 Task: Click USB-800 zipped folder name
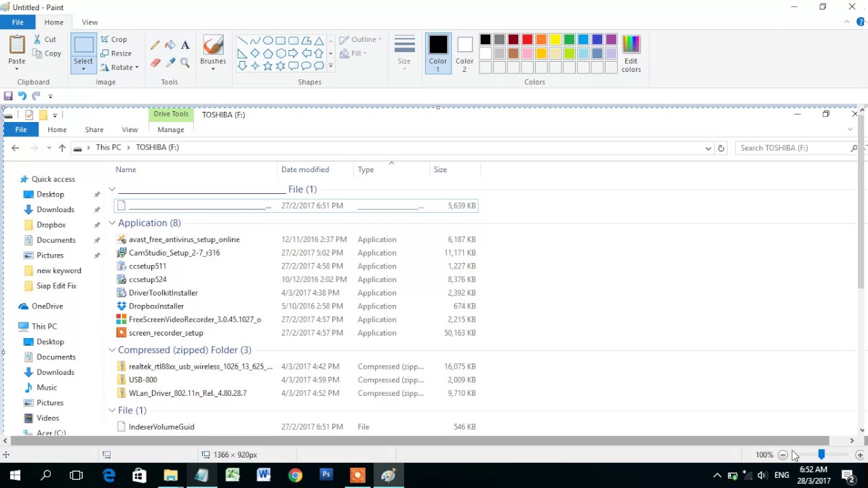(143, 380)
